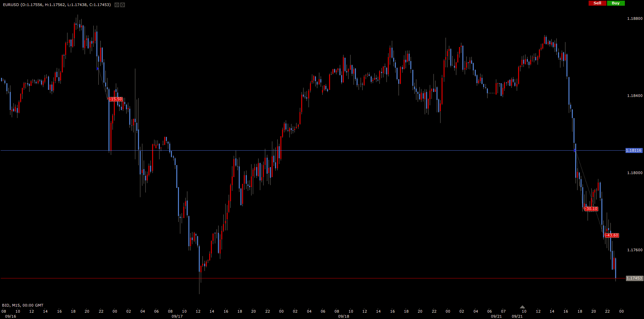Click the -30.10 trade result label

[591, 209]
